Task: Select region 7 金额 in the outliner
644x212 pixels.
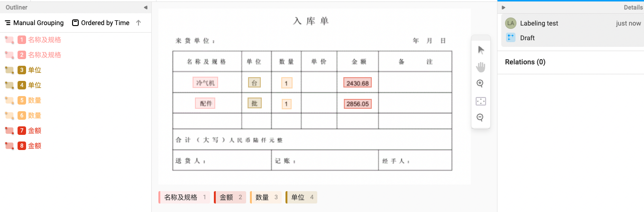Action: click(35, 131)
